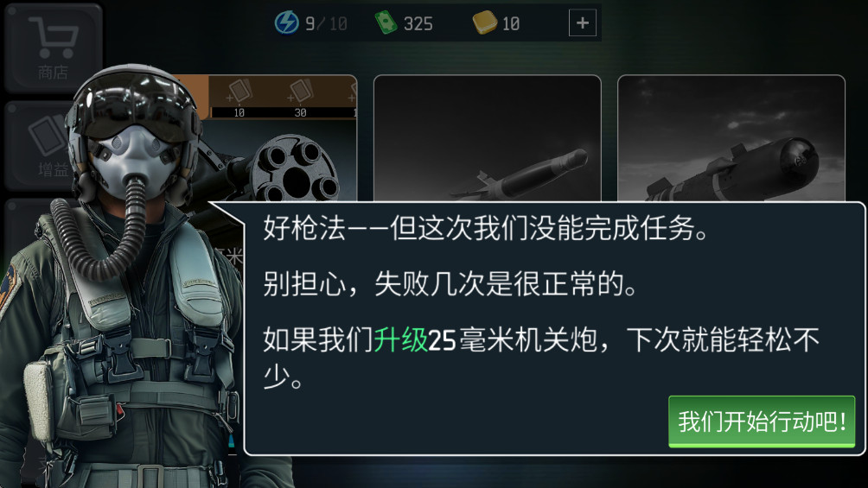Tap the blue lightning energy icon
868x488 pixels.
[x=287, y=22]
